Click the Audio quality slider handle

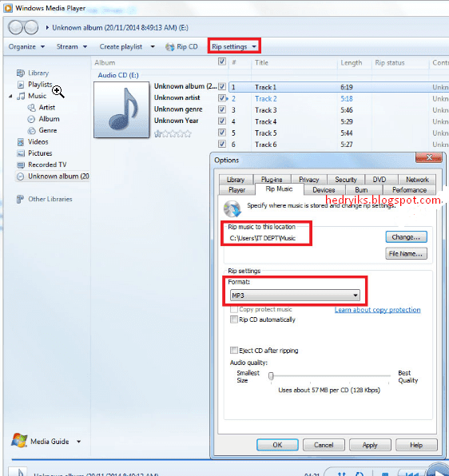click(x=271, y=376)
